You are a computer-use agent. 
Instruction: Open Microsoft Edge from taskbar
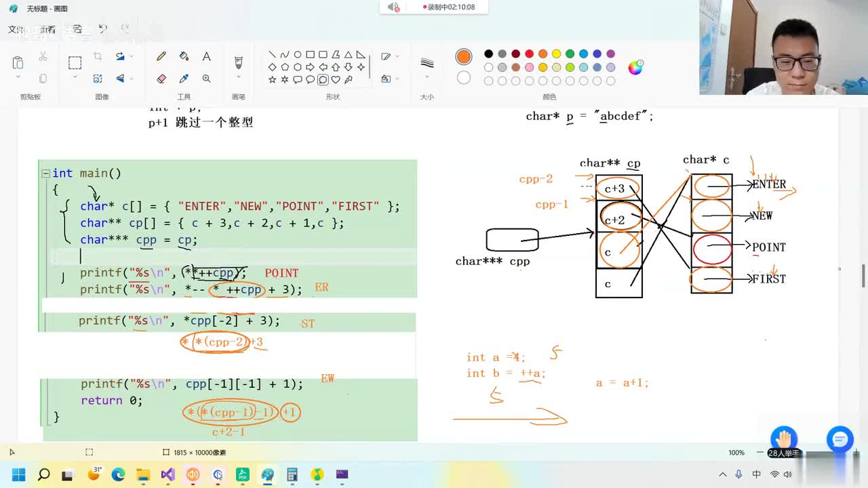[x=118, y=474]
